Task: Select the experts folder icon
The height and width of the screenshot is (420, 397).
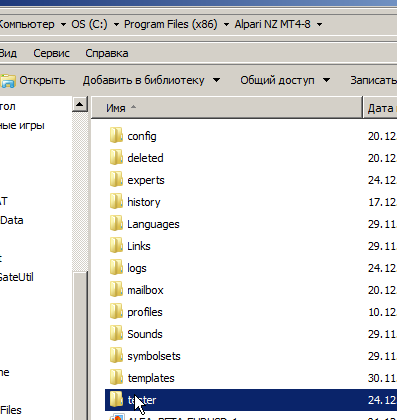Action: click(116, 180)
